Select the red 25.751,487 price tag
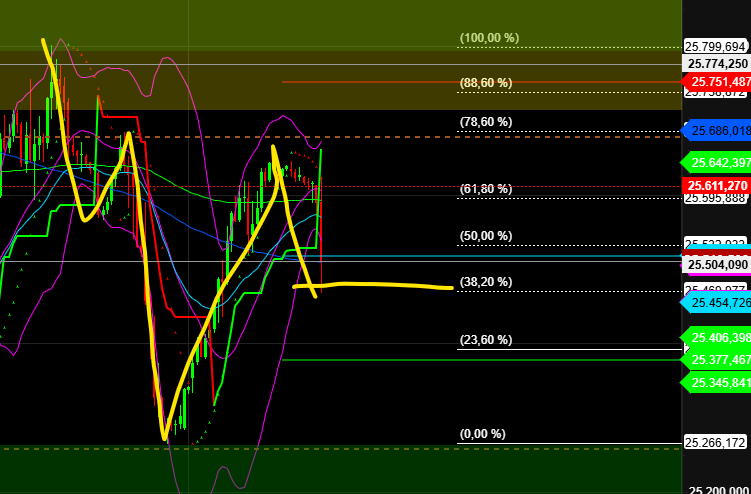This screenshot has width=751, height=494. (716, 82)
